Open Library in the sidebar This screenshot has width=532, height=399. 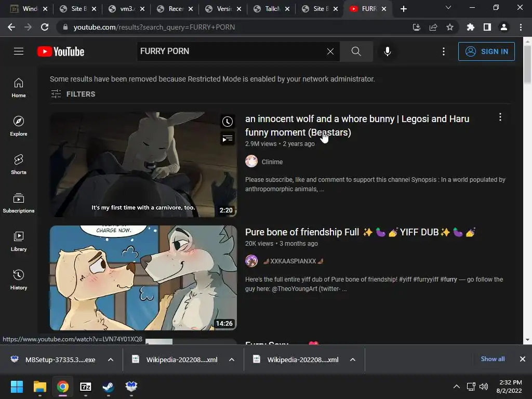coord(19,241)
